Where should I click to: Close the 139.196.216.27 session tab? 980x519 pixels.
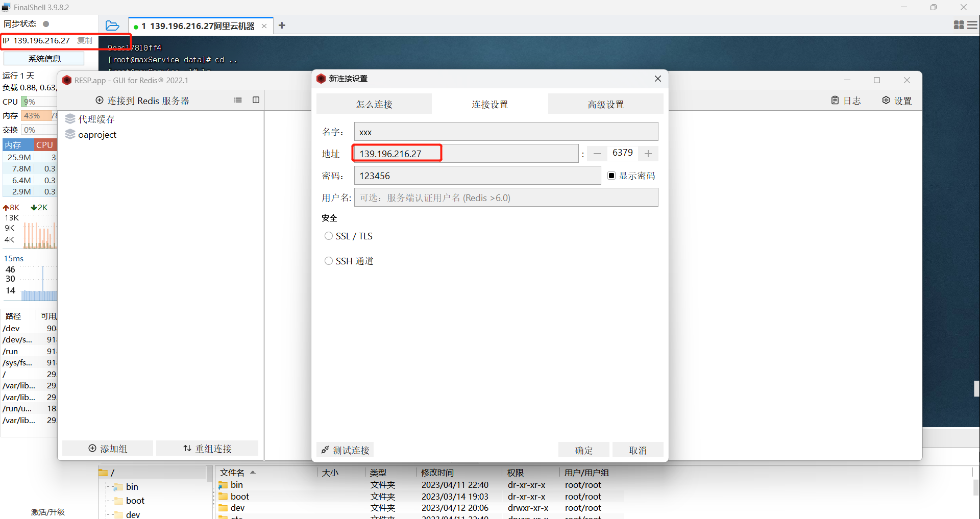point(264,26)
